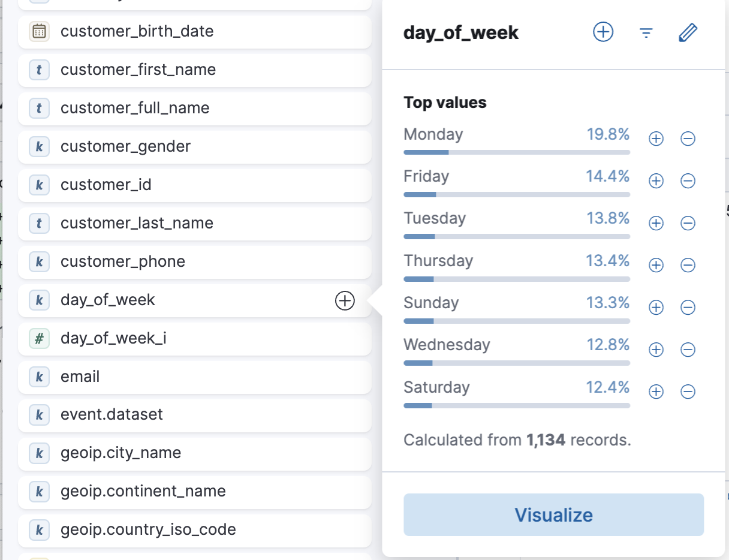Click the plus icon on the day_of_week field row
This screenshot has height=560, width=729.
pos(345,301)
